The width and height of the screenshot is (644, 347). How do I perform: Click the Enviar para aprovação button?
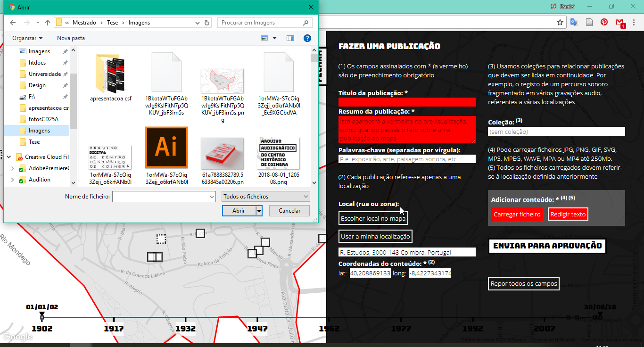(x=547, y=246)
